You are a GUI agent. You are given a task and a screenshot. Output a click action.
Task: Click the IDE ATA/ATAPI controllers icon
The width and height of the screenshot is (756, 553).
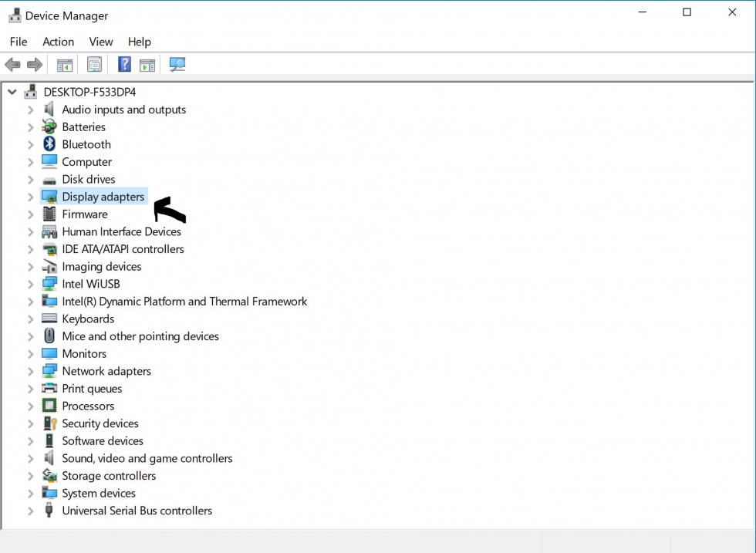click(49, 249)
